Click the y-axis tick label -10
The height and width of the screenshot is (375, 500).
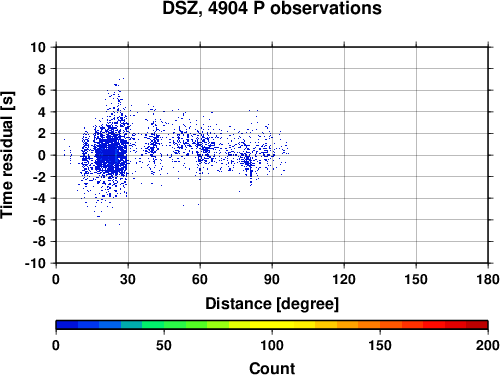[35, 263]
